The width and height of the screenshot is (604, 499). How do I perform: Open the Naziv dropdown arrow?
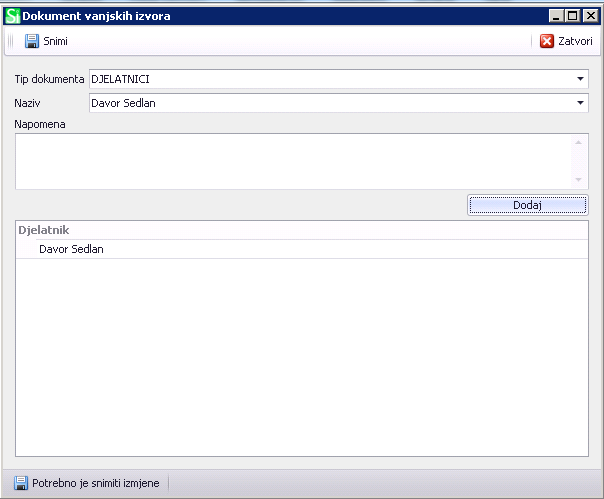(580, 103)
